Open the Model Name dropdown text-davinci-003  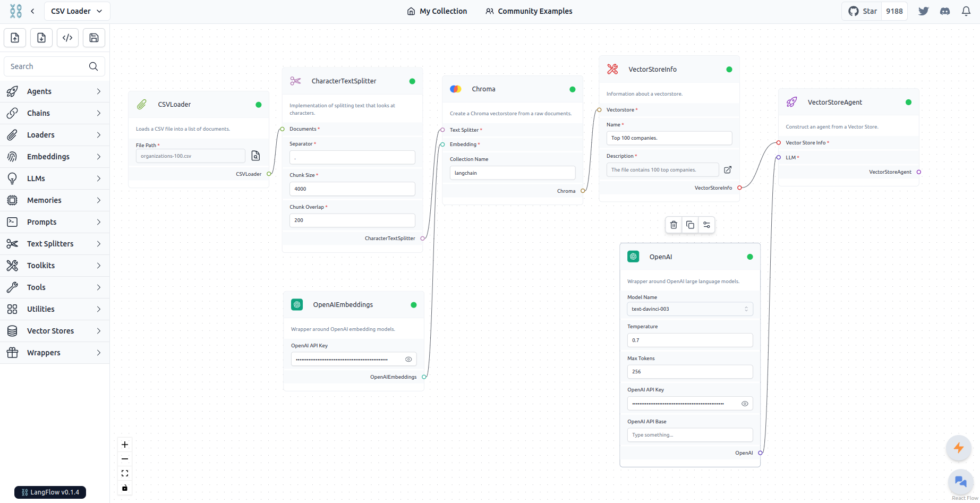pos(690,309)
